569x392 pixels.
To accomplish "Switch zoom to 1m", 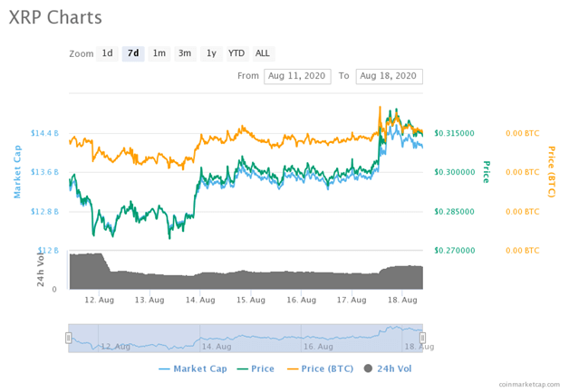I will 159,53.
